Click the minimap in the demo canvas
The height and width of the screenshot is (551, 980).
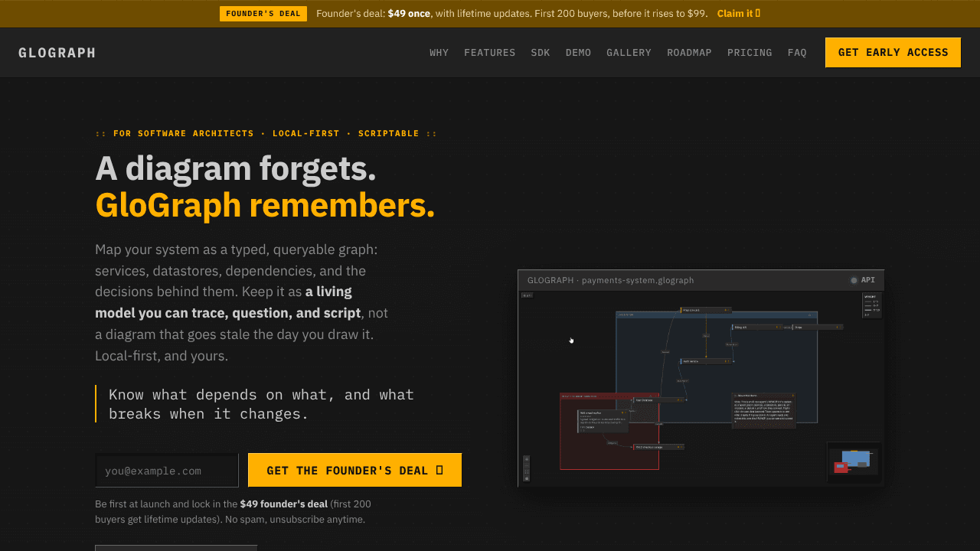point(853,462)
